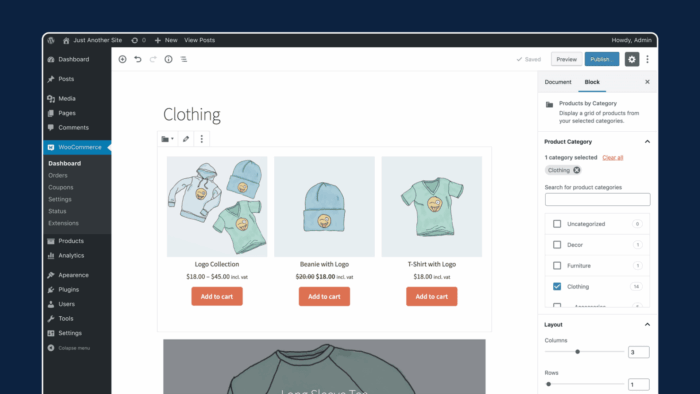Open the block type switcher folder dropdown
Screen dimensions: 700x394
point(167,139)
